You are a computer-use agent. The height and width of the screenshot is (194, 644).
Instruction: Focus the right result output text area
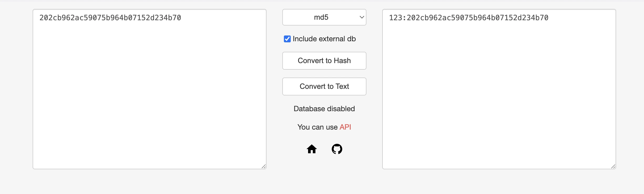click(x=499, y=92)
